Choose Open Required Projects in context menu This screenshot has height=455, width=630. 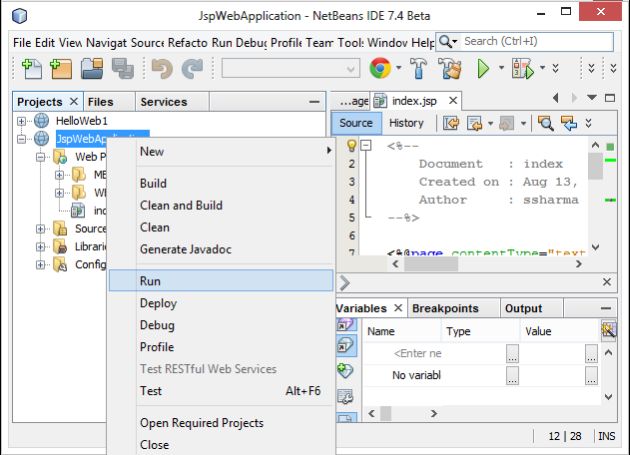click(x=221, y=423)
